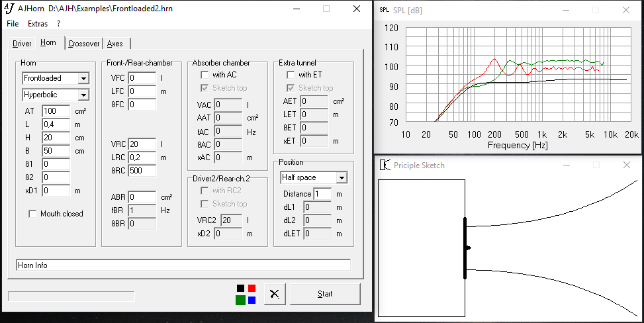Close the Principle Sketch window

pyautogui.click(x=626, y=165)
